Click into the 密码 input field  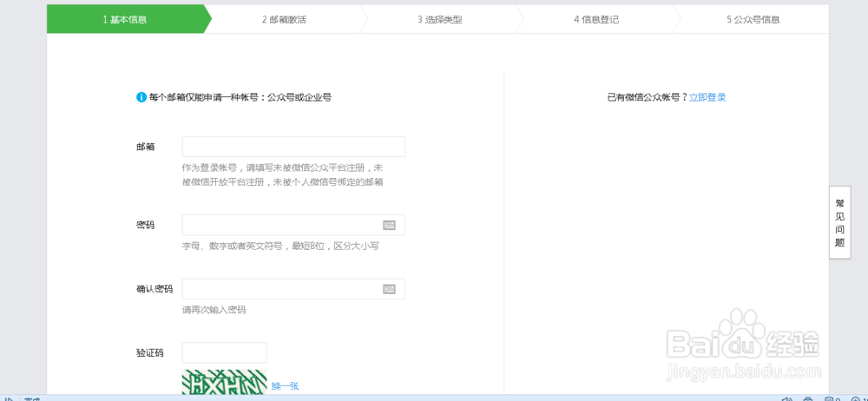click(293, 225)
